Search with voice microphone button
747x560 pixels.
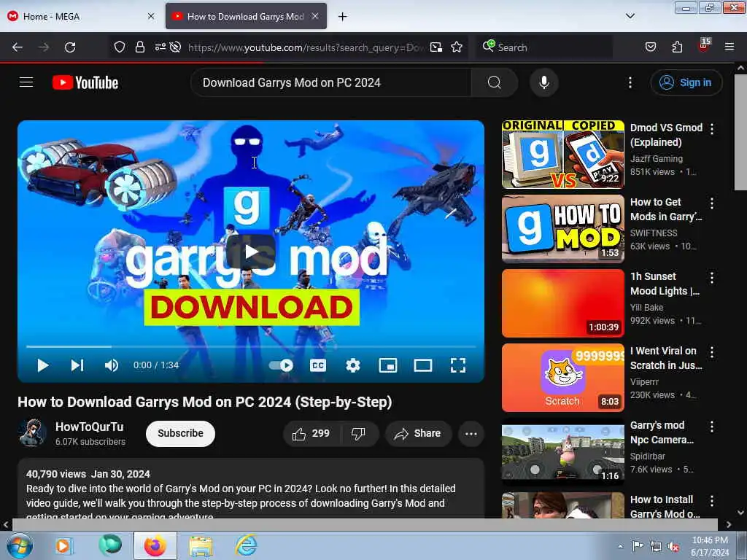[544, 82]
